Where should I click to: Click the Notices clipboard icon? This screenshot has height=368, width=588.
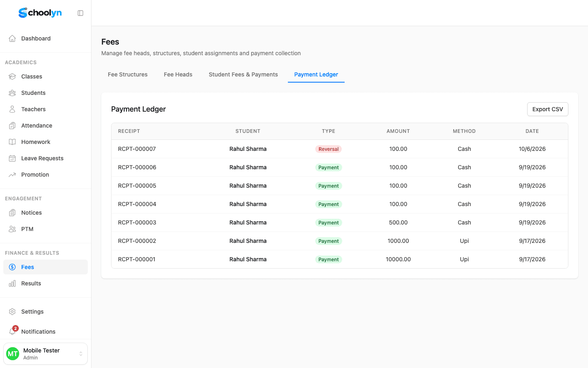tap(12, 213)
